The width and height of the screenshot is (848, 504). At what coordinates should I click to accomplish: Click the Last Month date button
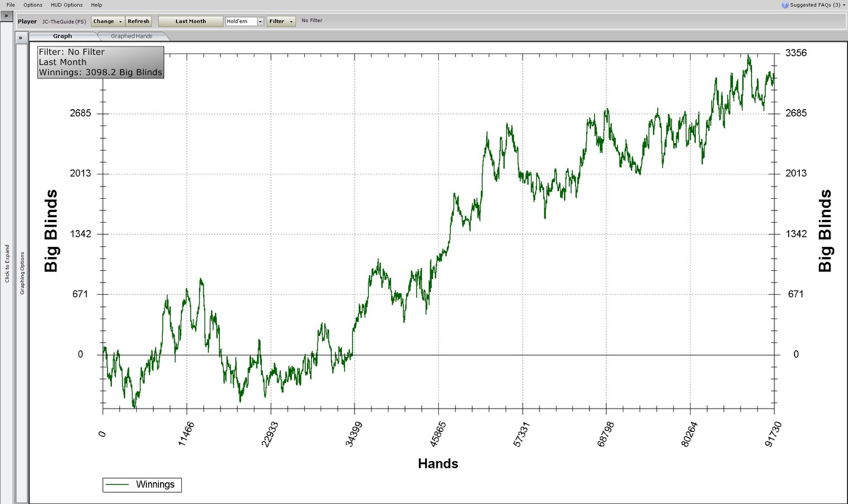(190, 21)
